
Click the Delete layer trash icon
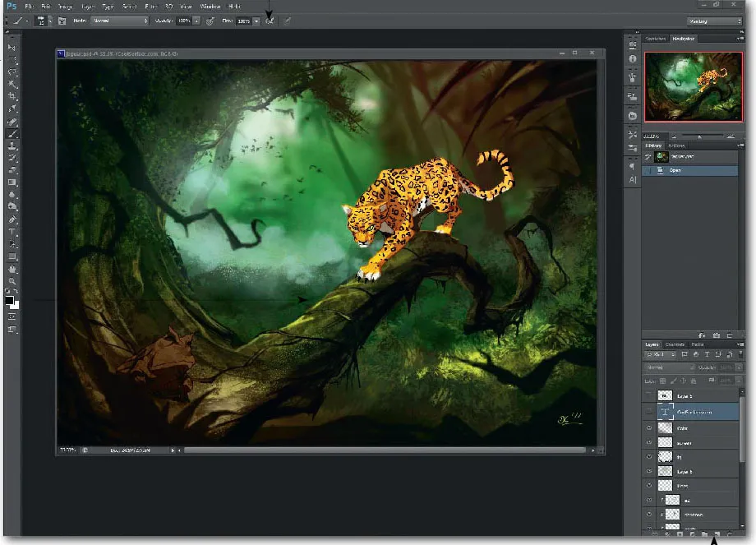click(x=729, y=534)
